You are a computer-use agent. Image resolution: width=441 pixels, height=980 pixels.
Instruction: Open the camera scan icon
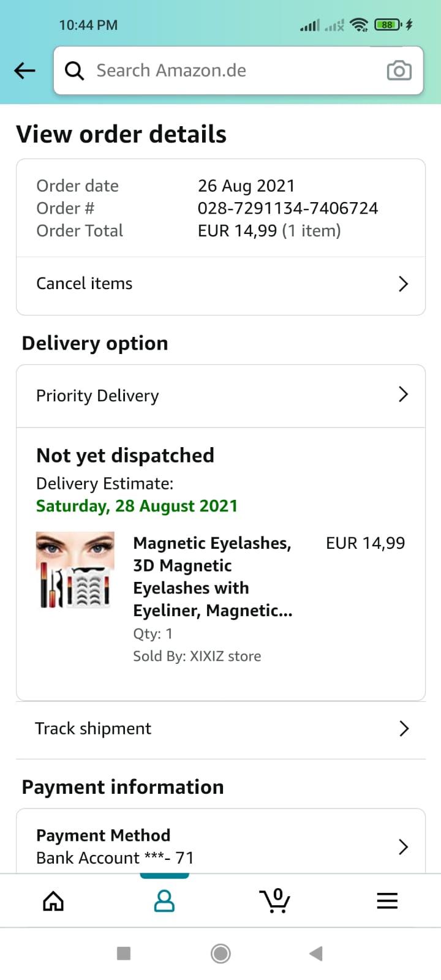[399, 71]
